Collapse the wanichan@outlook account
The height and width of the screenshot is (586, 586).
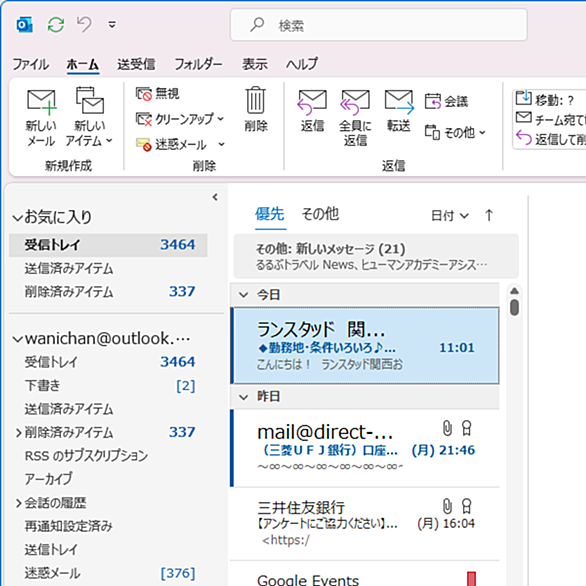[x=18, y=339]
